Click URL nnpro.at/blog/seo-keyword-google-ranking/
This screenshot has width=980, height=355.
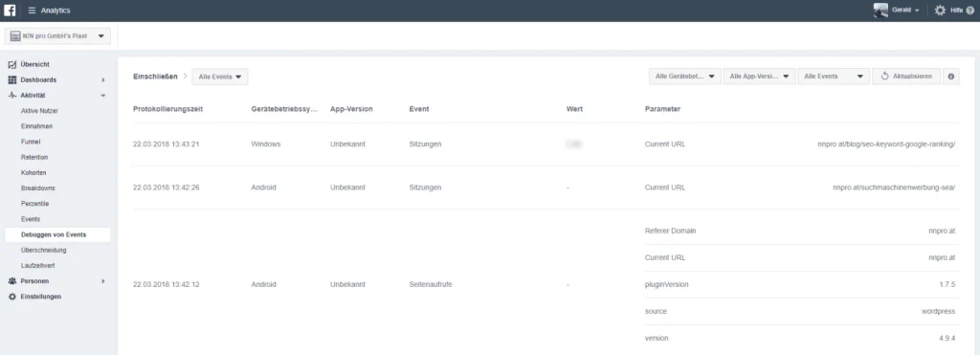click(x=886, y=144)
